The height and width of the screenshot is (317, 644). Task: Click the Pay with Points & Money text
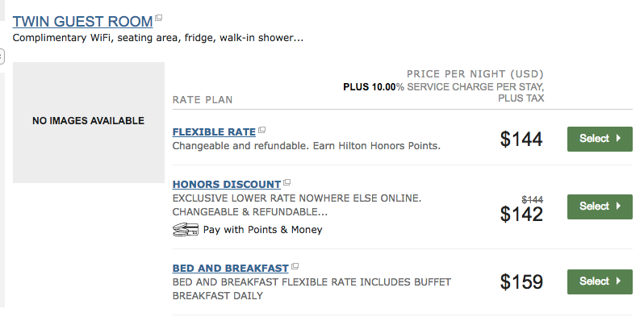point(262,230)
